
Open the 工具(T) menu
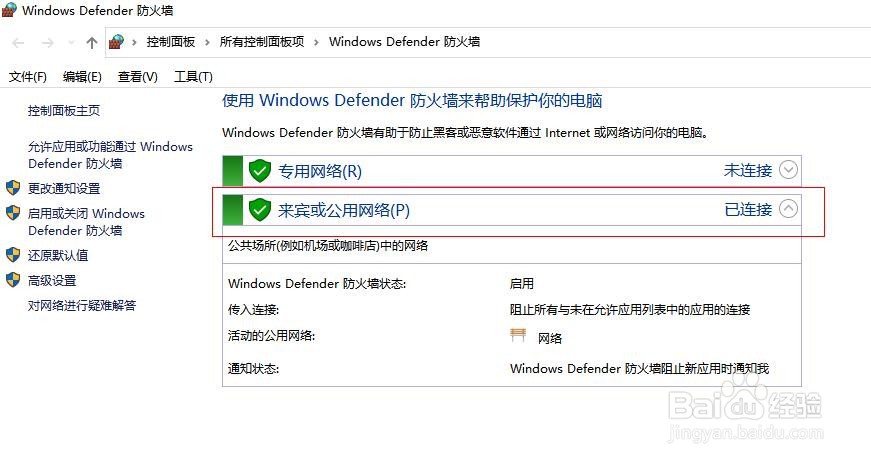point(193,77)
